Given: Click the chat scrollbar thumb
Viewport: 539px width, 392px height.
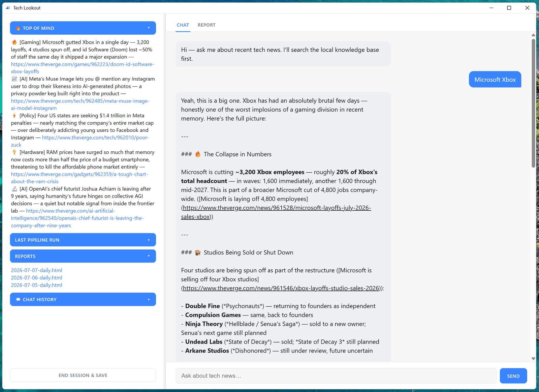Looking at the screenshot, I should pos(533,103).
